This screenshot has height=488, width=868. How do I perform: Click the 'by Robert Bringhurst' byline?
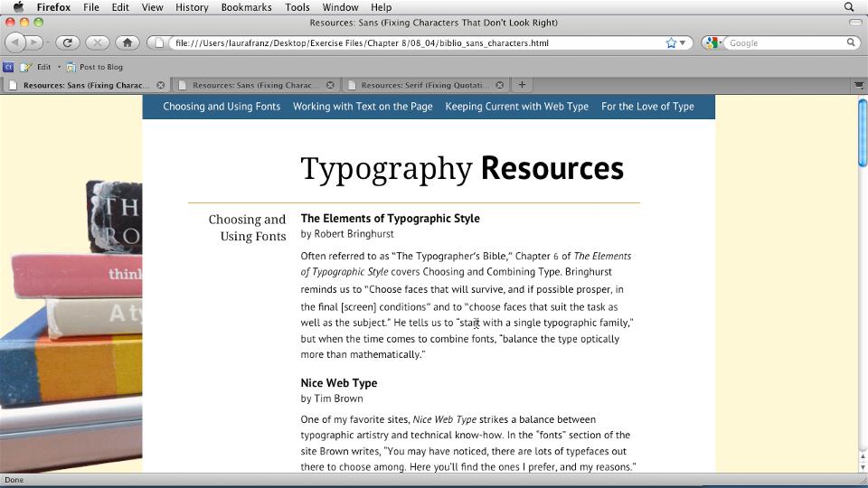coord(347,233)
